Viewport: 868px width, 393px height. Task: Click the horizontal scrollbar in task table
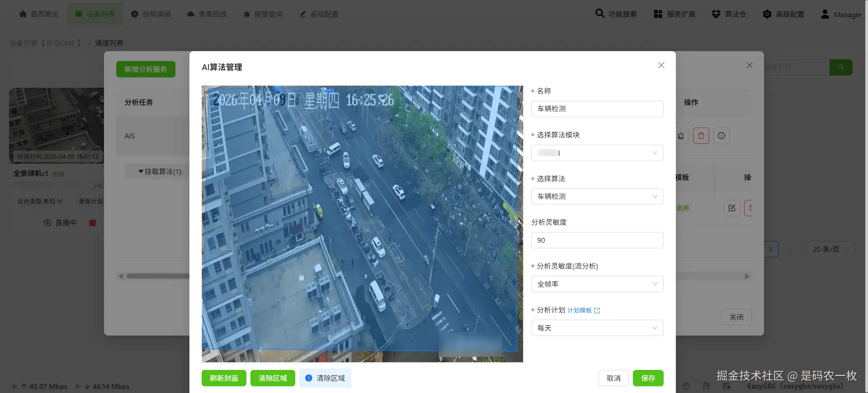pyautogui.click(x=158, y=276)
